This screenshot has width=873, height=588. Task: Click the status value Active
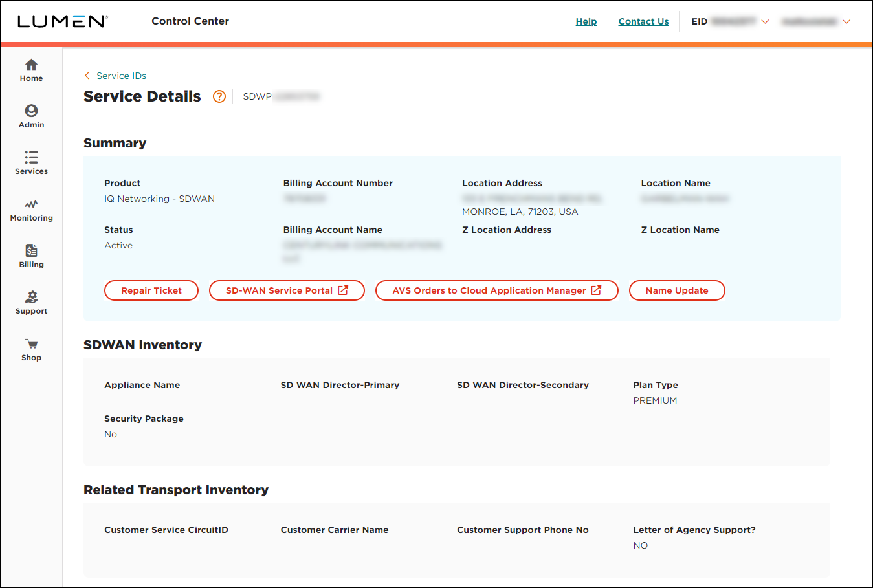(118, 245)
